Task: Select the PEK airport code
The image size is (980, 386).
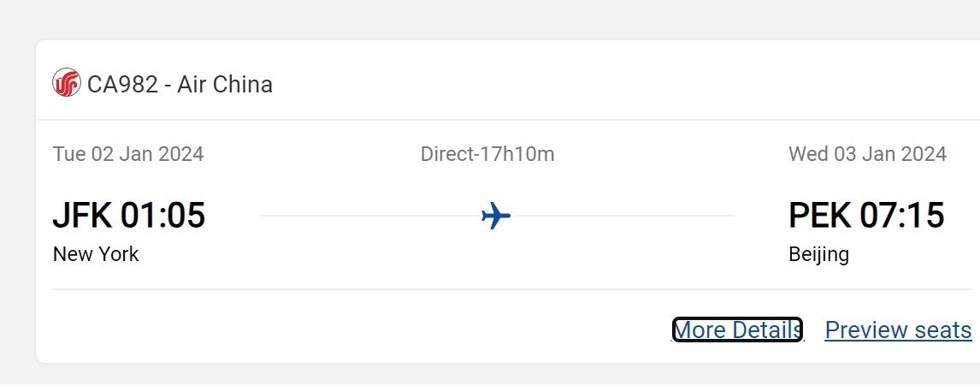Action: tap(819, 216)
